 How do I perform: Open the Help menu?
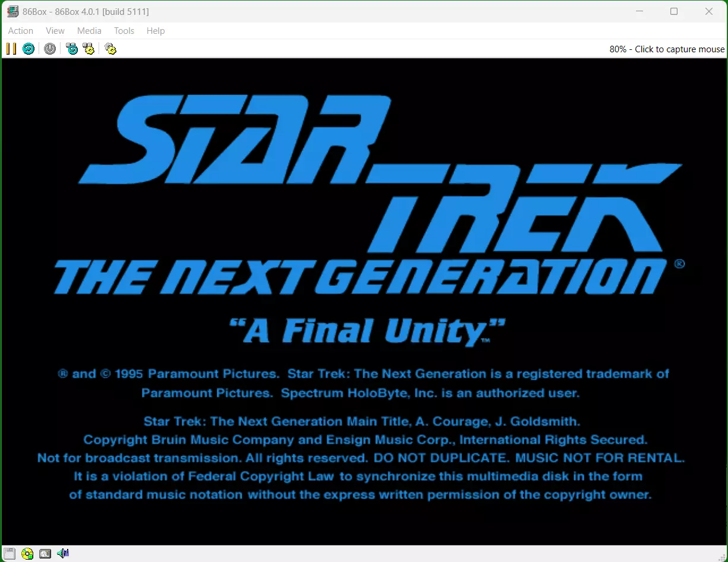156,31
